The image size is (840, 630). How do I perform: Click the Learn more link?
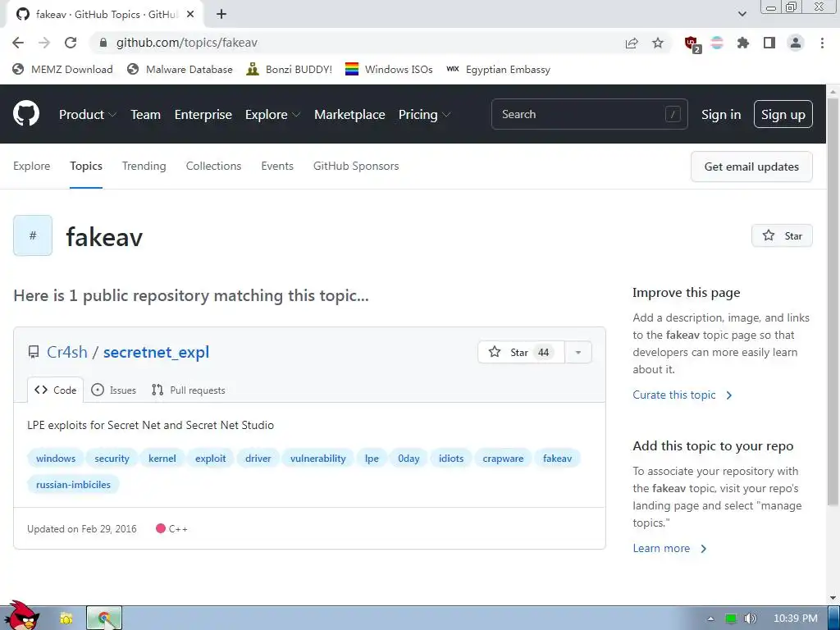669,548
